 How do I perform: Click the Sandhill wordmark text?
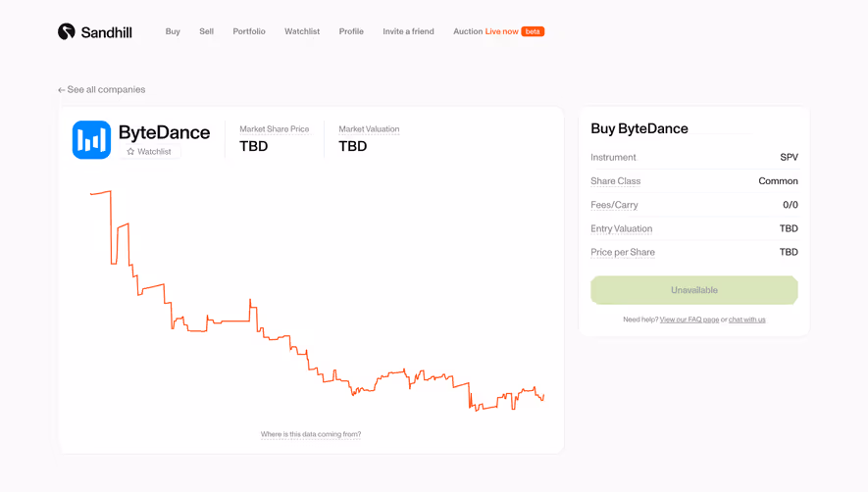click(106, 32)
